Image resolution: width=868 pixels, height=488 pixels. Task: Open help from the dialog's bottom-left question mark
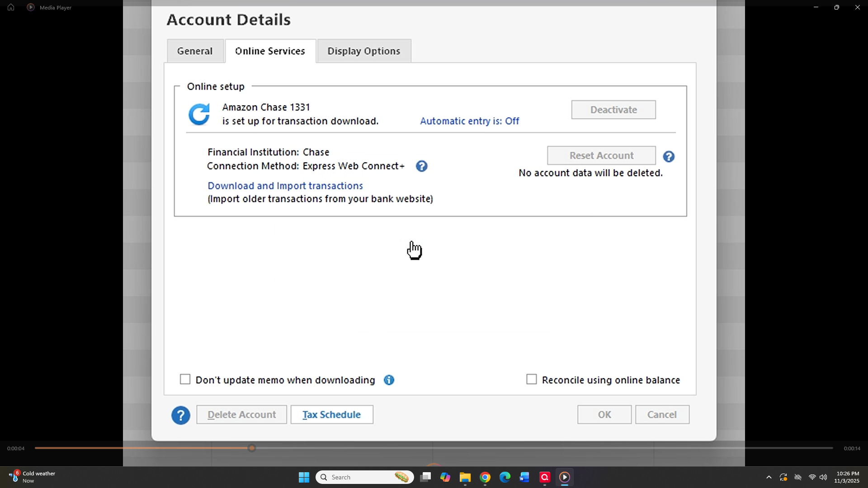[x=181, y=415]
